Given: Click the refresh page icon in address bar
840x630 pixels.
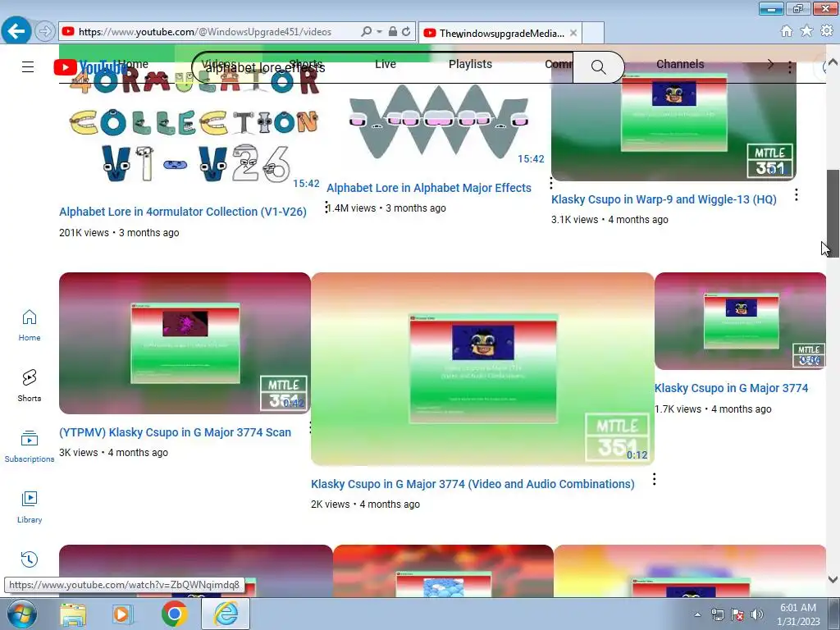Looking at the screenshot, I should point(406,32).
